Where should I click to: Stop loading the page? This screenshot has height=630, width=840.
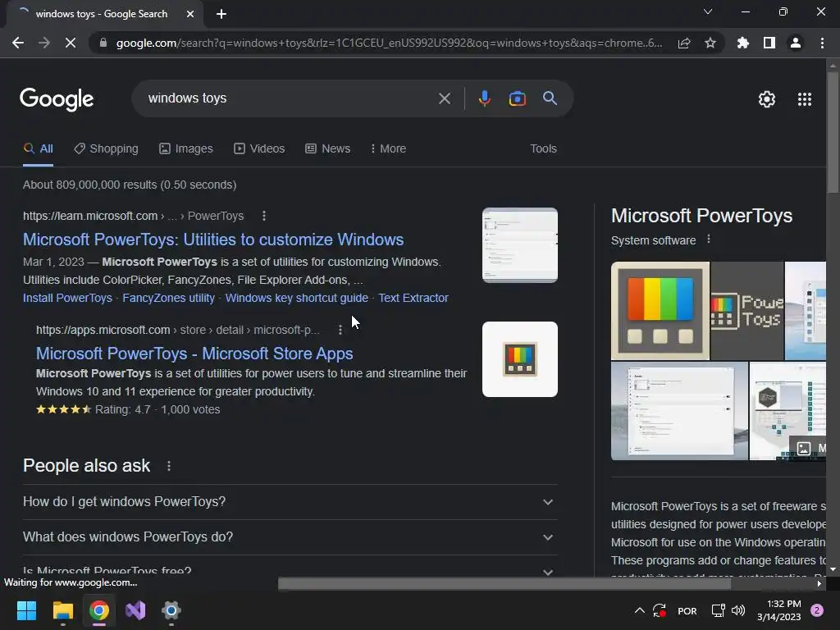[71, 43]
